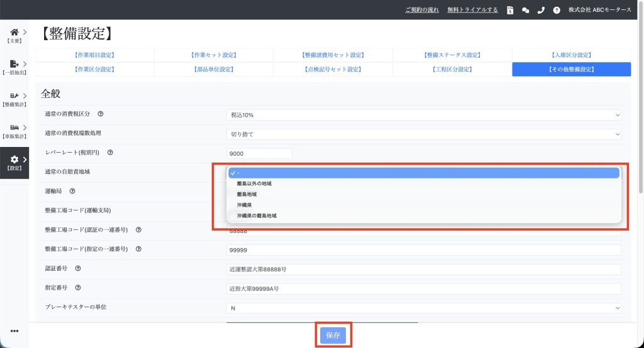Expand the 通常の消費税区分 dropdown

pos(424,115)
